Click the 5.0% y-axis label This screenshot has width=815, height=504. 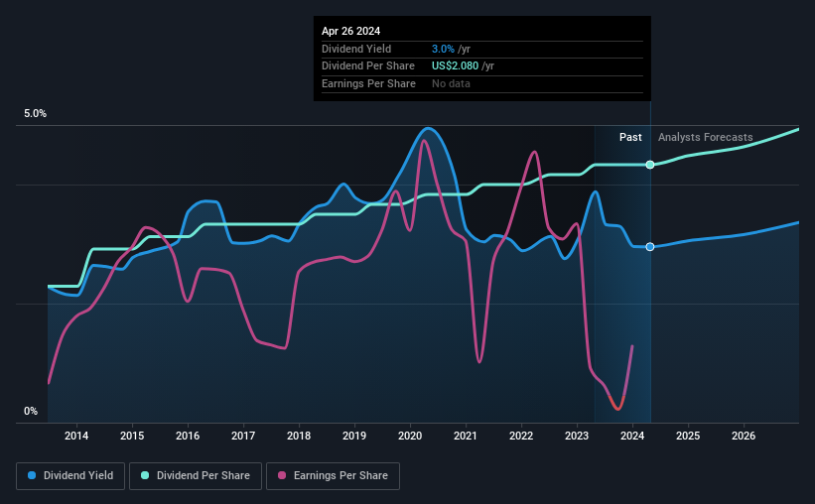(x=35, y=113)
